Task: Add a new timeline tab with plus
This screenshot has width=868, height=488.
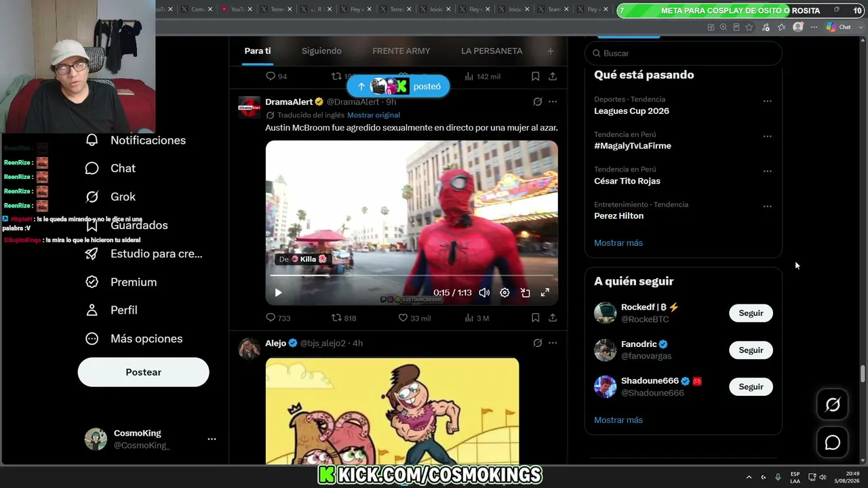Action: (551, 51)
